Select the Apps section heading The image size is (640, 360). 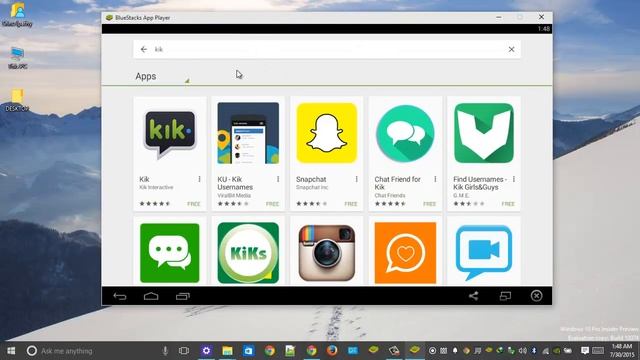point(146,76)
